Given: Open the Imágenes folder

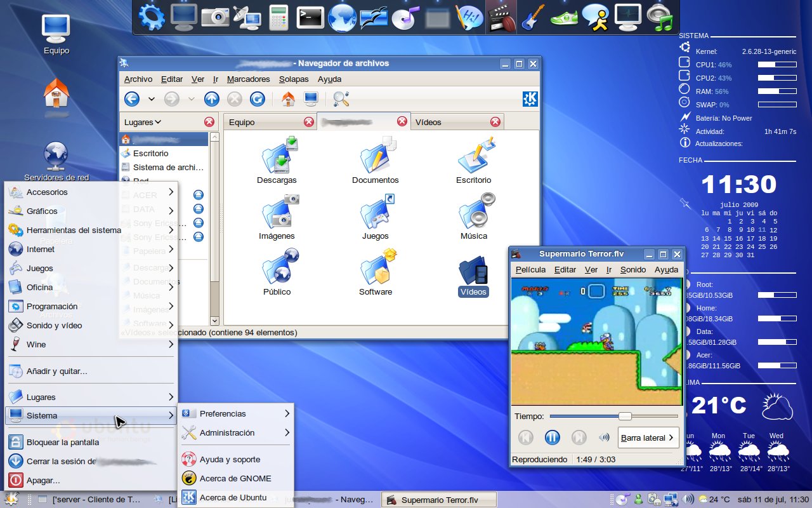Looking at the screenshot, I should [277, 216].
